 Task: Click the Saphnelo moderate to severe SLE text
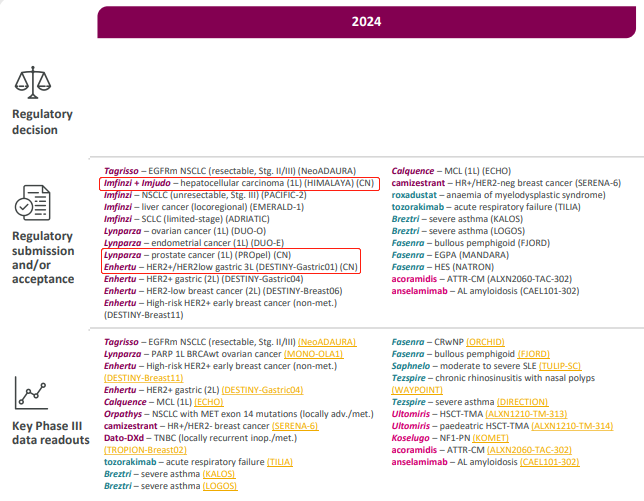click(464, 366)
